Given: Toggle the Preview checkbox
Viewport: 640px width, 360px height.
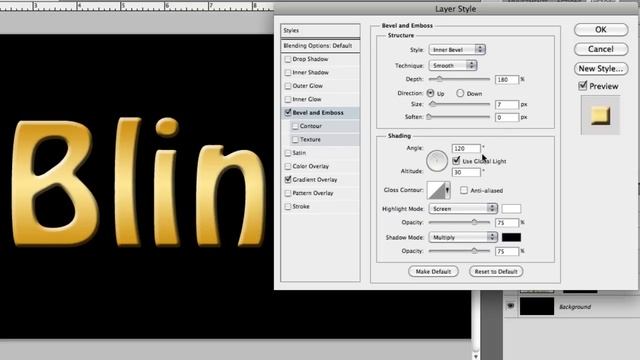Looking at the screenshot, I should click(x=583, y=86).
